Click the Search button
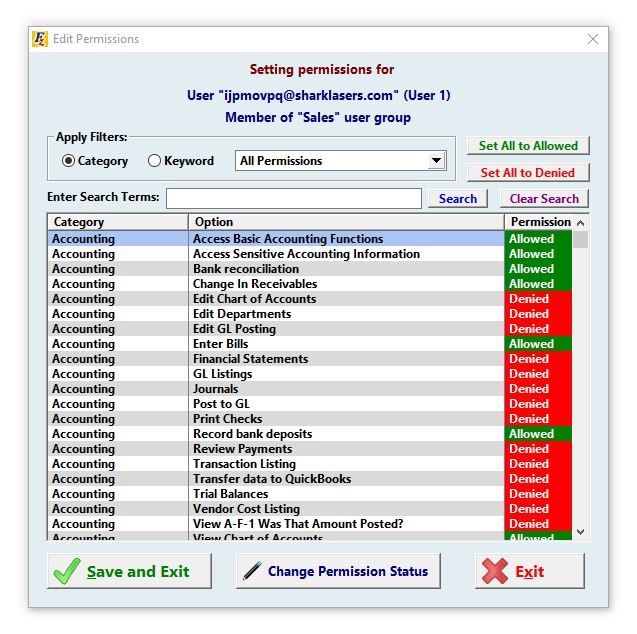The width and height of the screenshot is (637, 634). pos(458,199)
